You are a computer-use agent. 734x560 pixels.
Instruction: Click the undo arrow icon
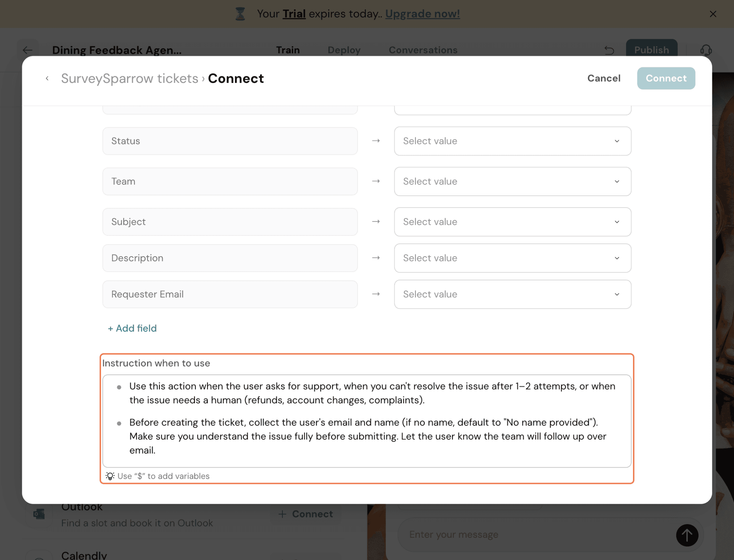[609, 50]
